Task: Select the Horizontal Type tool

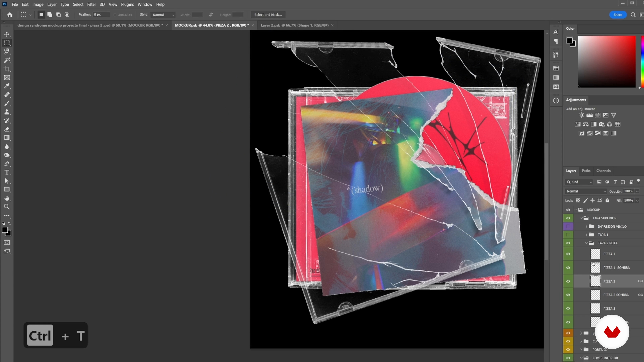Action: click(7, 172)
